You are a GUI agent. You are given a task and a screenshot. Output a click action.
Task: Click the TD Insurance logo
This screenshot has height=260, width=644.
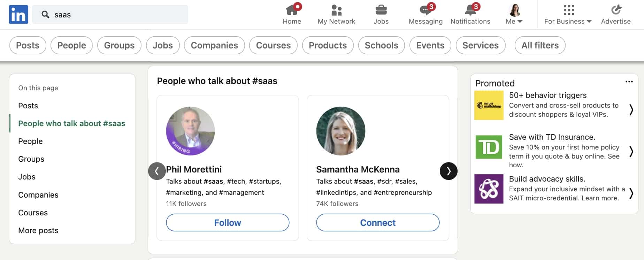489,147
